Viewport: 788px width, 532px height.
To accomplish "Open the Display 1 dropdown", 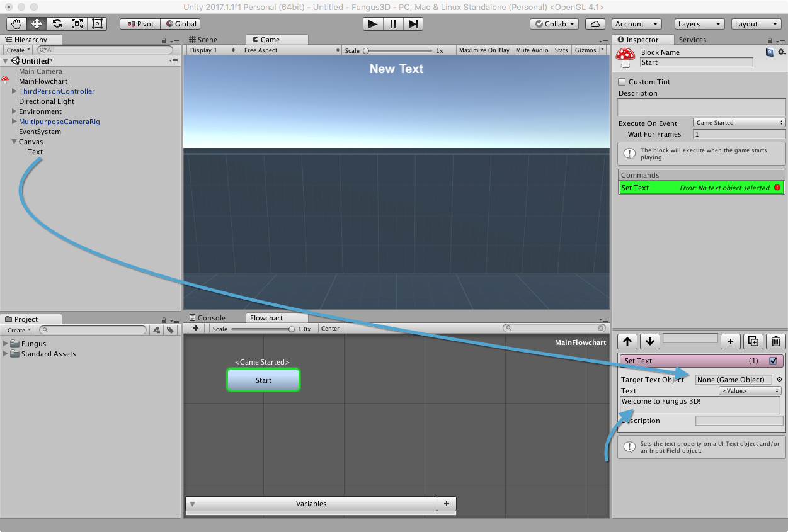I will point(212,50).
